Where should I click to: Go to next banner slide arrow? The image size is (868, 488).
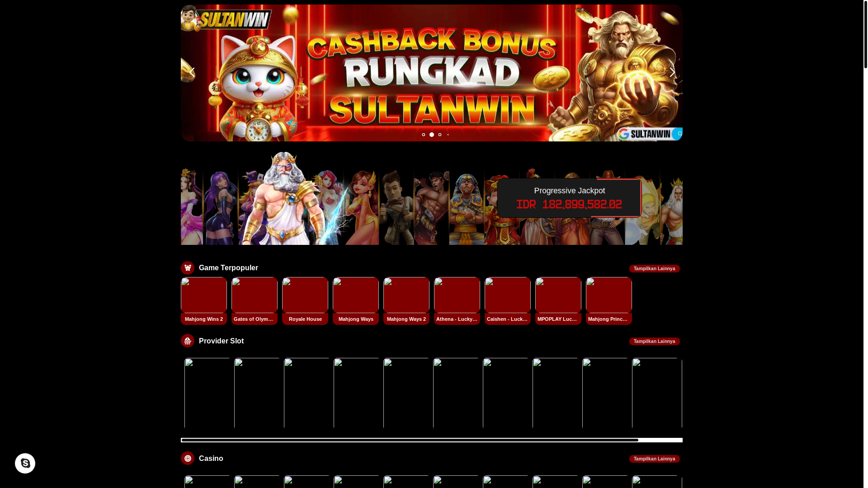(x=672, y=72)
